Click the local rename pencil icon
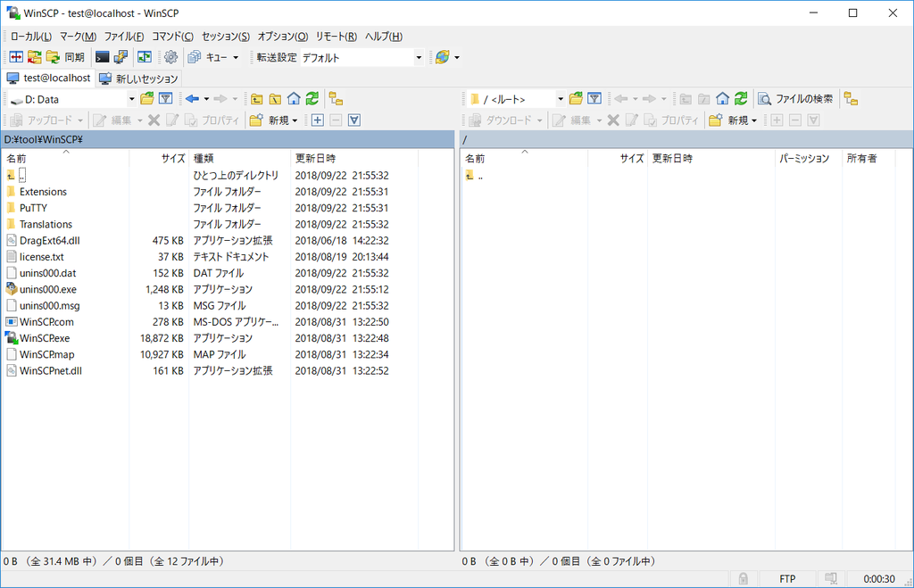This screenshot has height=588, width=914. 172,120
